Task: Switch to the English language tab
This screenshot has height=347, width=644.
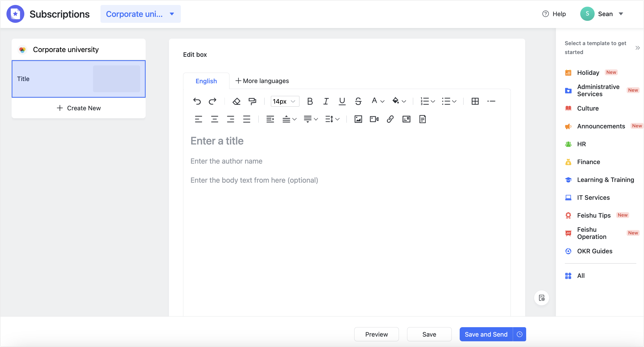Action: (206, 81)
